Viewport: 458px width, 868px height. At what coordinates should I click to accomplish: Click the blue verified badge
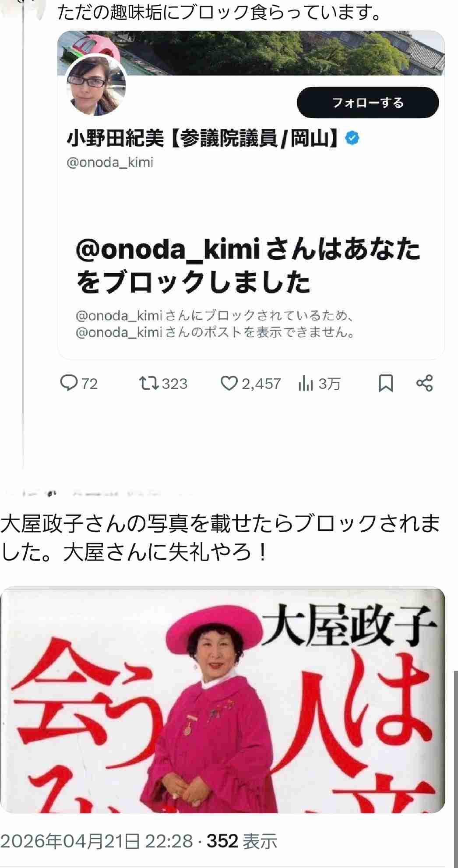(352, 138)
